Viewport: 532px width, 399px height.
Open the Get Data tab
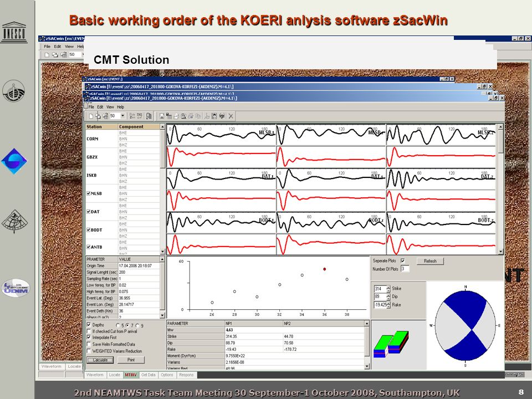(149, 375)
